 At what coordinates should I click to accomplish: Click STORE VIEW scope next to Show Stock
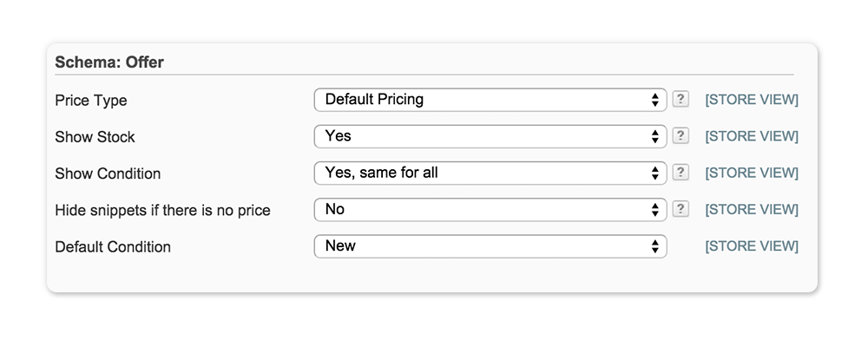pos(752,136)
